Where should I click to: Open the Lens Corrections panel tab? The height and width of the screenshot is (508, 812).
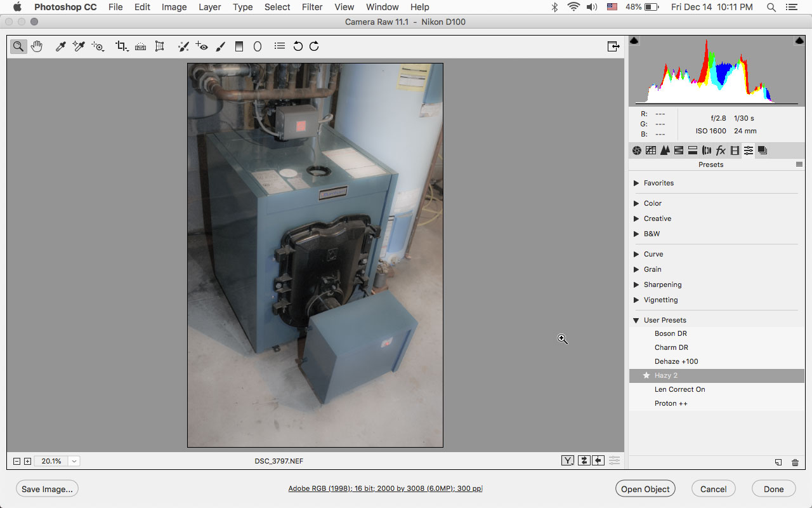(x=707, y=150)
